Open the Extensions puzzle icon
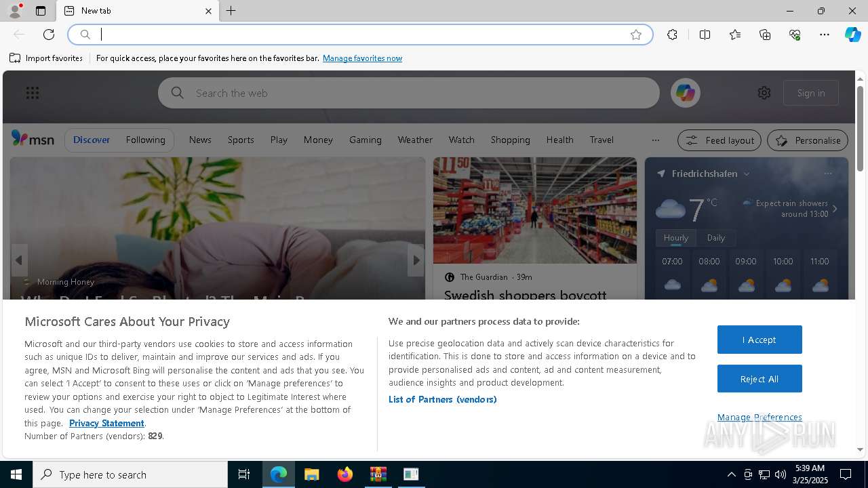 (x=672, y=35)
